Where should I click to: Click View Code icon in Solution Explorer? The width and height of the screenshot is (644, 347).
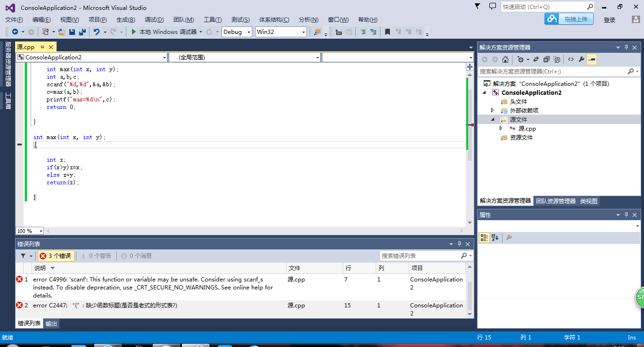(571, 59)
